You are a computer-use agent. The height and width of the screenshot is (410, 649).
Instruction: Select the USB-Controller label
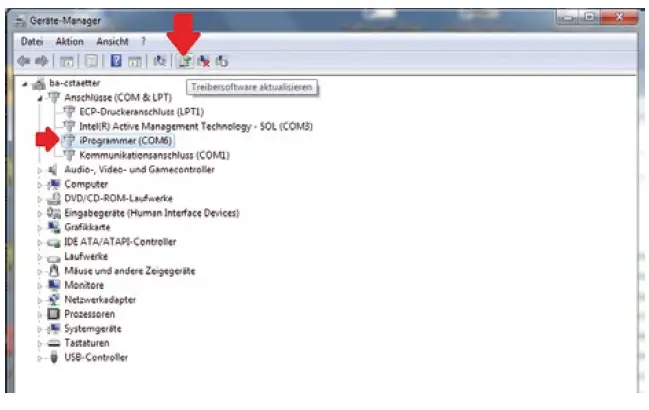point(96,357)
